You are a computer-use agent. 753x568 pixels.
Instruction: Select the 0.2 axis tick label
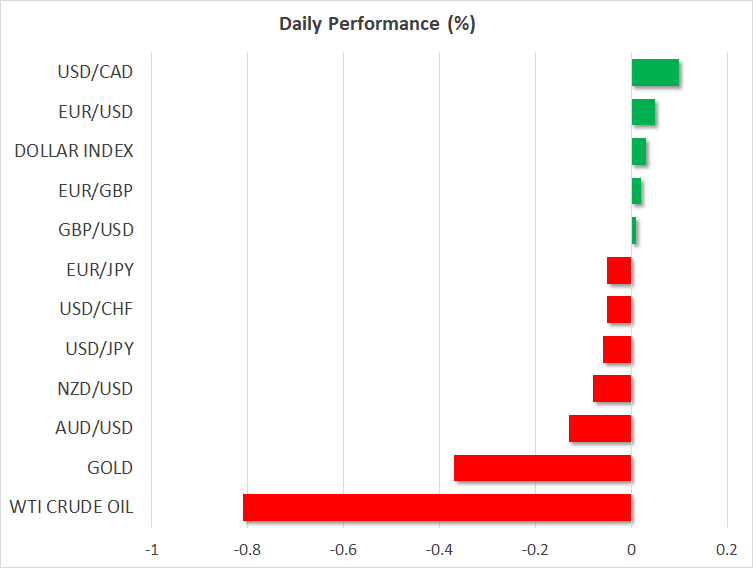[x=727, y=549]
